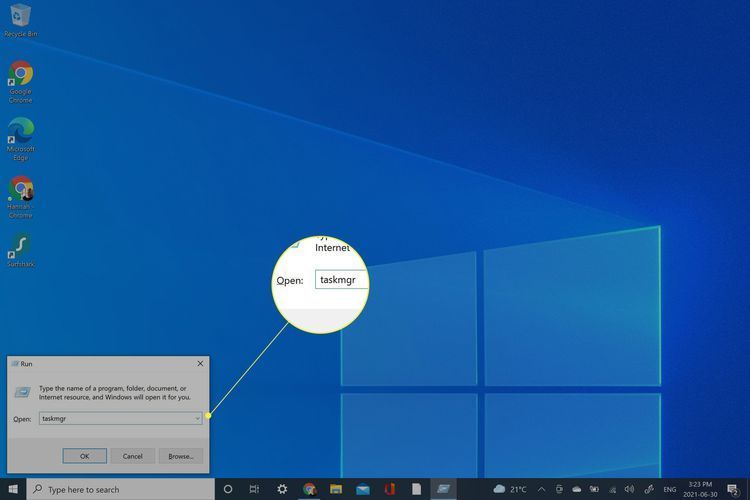Image resolution: width=750 pixels, height=500 pixels.
Task: Click Cancel in the Run dialog
Action: (x=132, y=456)
